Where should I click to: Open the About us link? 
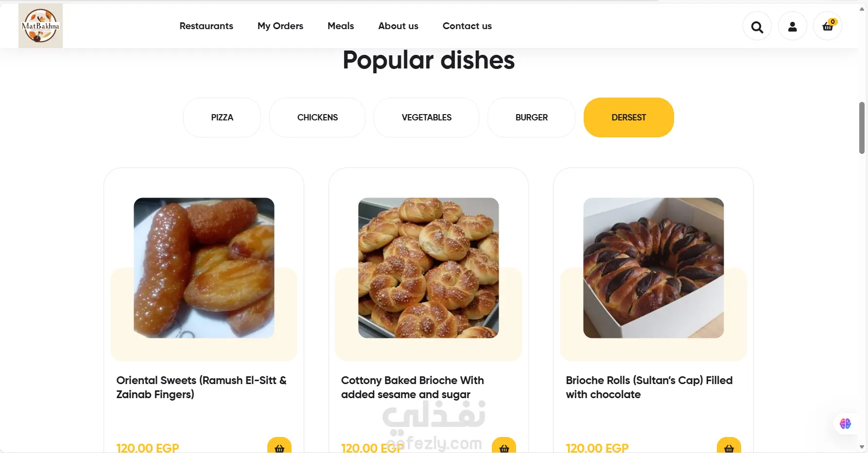tap(398, 26)
